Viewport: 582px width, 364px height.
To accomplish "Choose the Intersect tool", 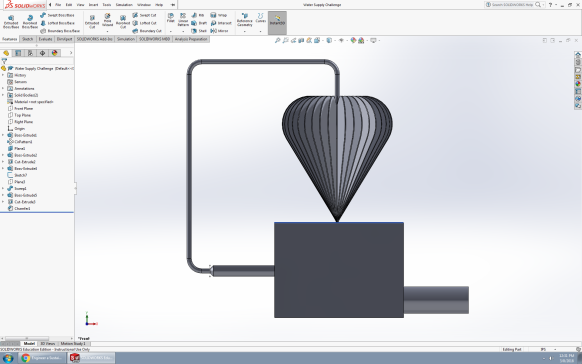I will (x=221, y=23).
